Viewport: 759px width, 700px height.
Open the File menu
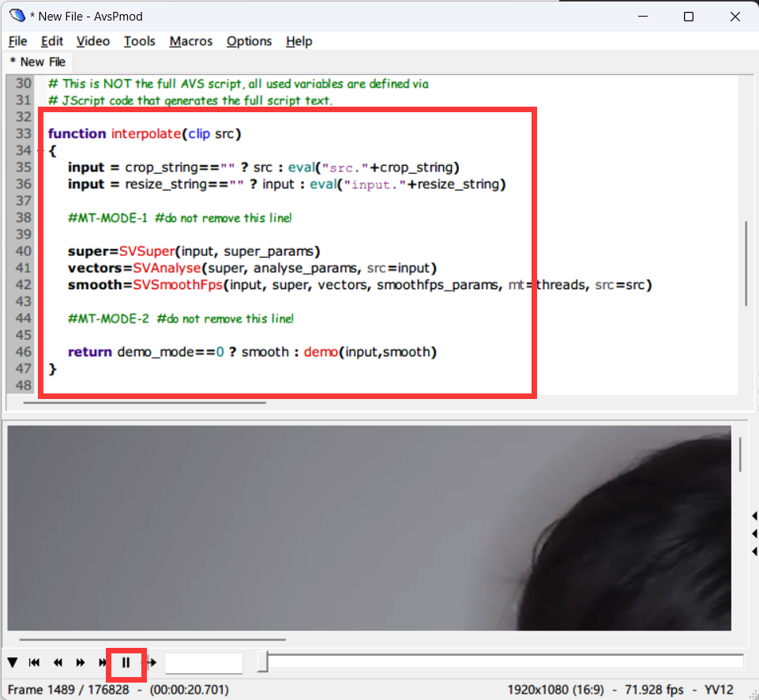click(x=17, y=41)
